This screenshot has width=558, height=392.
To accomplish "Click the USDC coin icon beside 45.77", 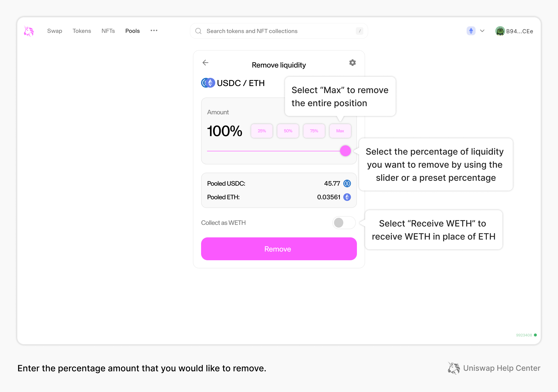I will [x=347, y=183].
